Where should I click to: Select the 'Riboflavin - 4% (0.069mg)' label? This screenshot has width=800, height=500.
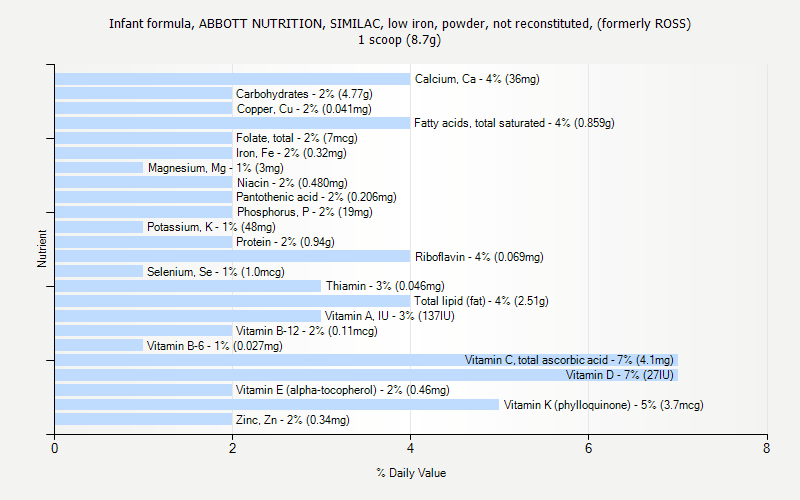coord(479,257)
